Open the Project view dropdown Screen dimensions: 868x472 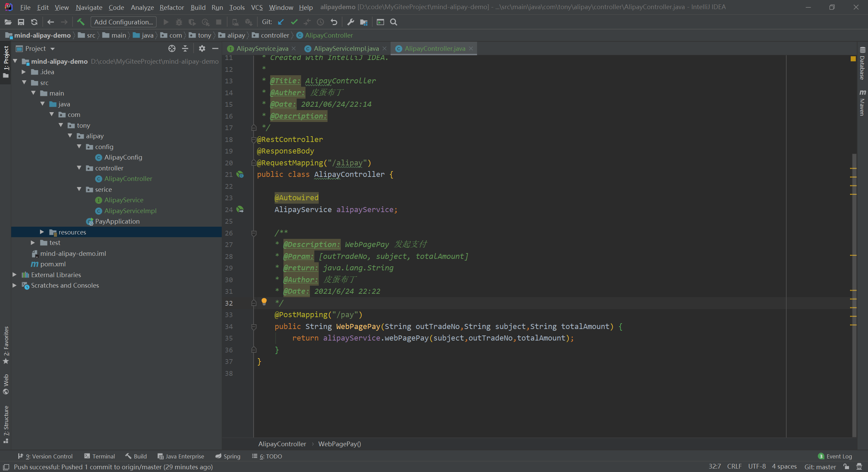(x=53, y=49)
